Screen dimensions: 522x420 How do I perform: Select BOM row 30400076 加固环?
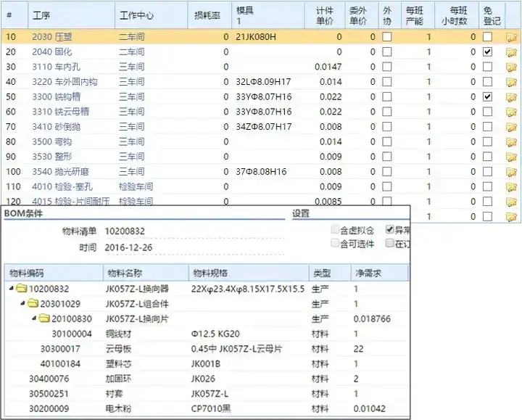(207, 379)
